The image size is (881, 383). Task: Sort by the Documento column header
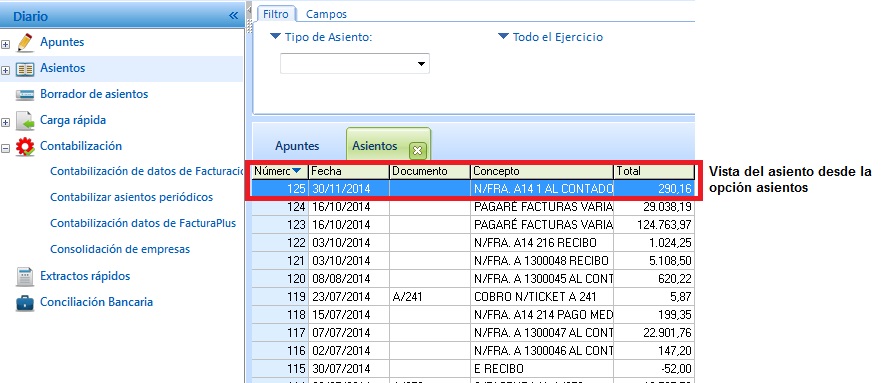click(430, 171)
